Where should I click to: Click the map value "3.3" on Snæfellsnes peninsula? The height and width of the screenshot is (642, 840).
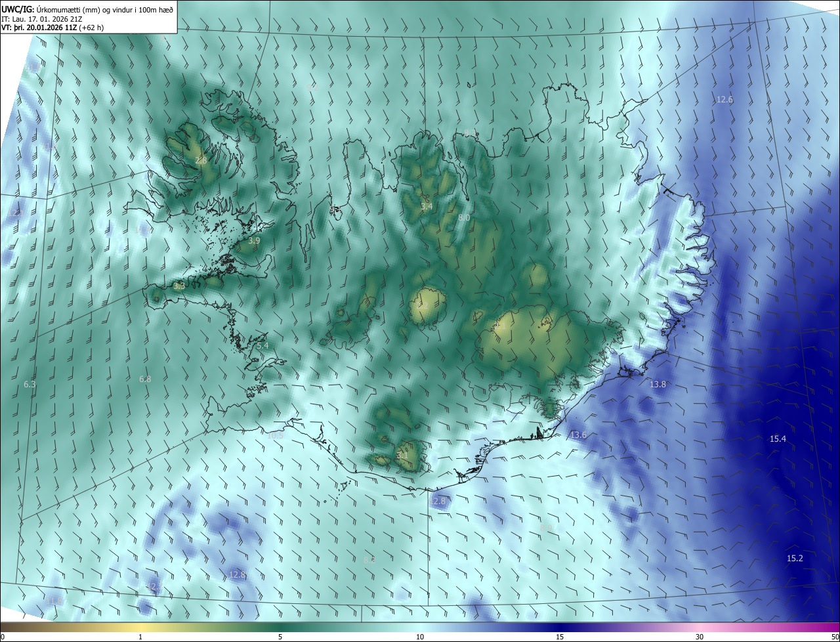click(178, 286)
